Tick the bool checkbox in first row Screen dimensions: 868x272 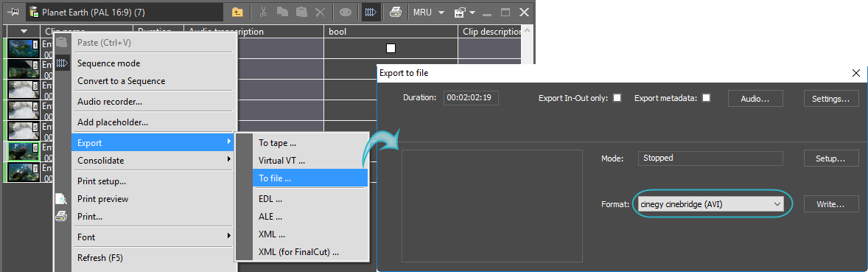391,48
